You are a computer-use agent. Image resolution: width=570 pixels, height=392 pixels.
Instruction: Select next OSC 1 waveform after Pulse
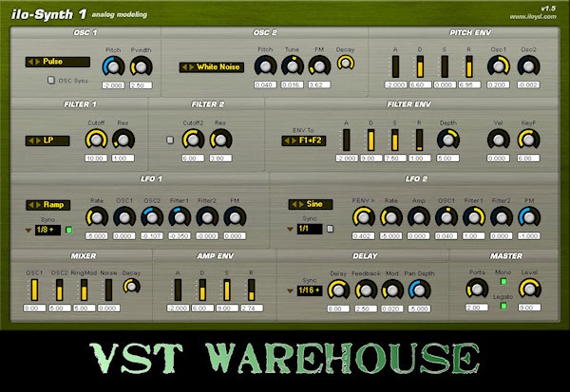coord(38,62)
